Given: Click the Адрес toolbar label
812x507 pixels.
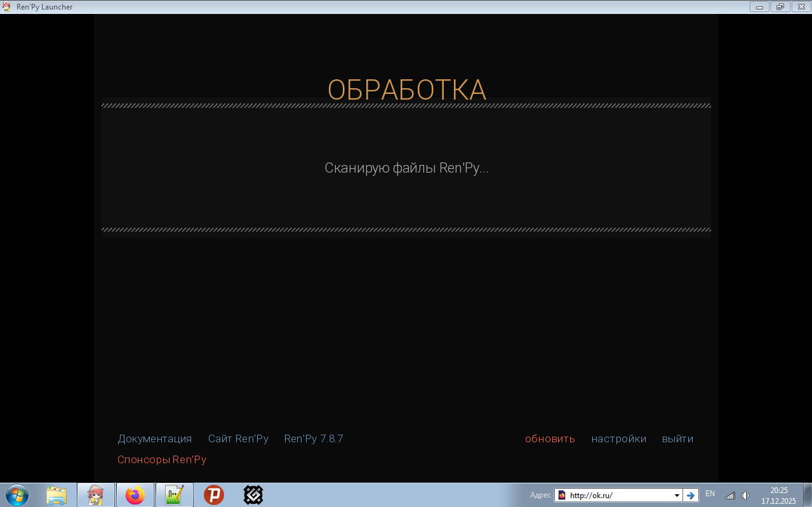Looking at the screenshot, I should (540, 496).
